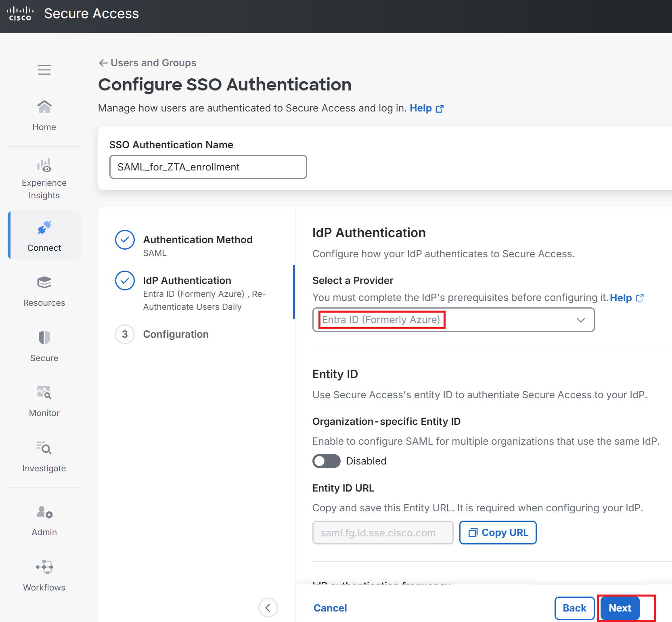Open Admin settings in sidebar
Viewport: 672px width, 622px height.
pos(44,521)
